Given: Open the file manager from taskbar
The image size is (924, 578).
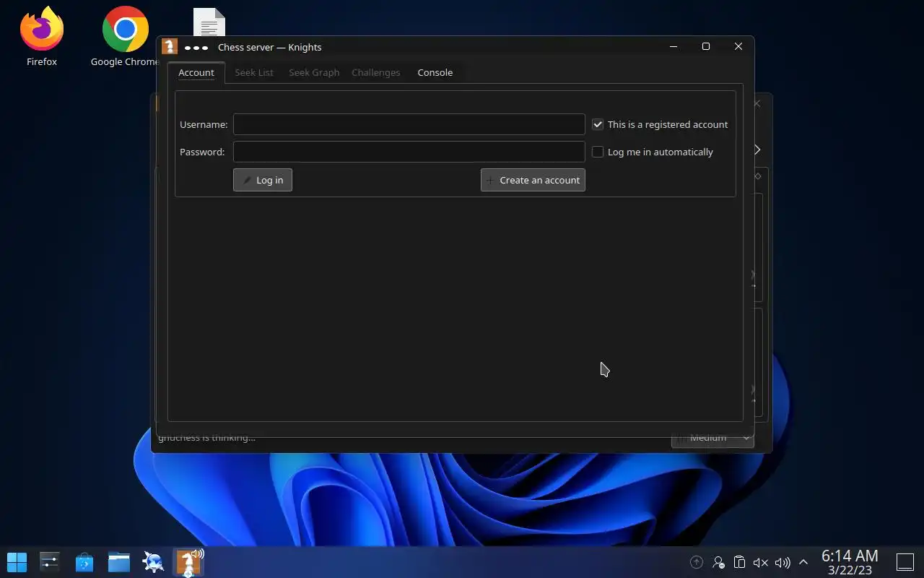Looking at the screenshot, I should pyautogui.click(x=119, y=562).
